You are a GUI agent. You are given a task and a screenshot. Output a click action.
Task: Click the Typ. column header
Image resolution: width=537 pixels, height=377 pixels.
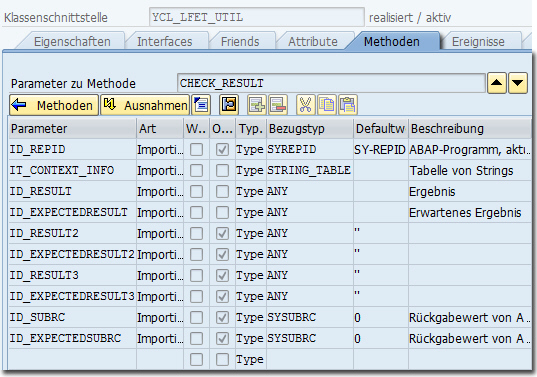point(251,129)
